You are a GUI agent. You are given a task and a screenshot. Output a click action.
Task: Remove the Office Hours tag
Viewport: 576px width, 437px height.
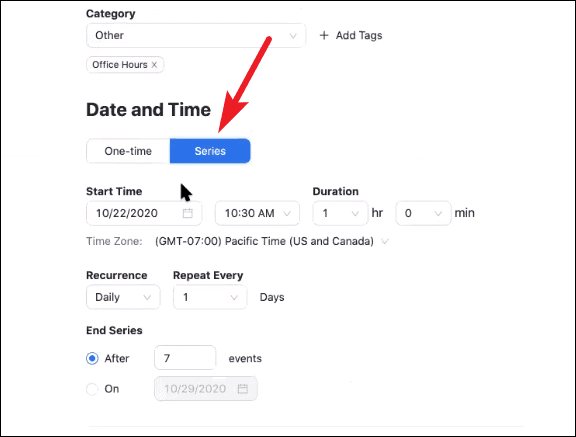coord(154,65)
